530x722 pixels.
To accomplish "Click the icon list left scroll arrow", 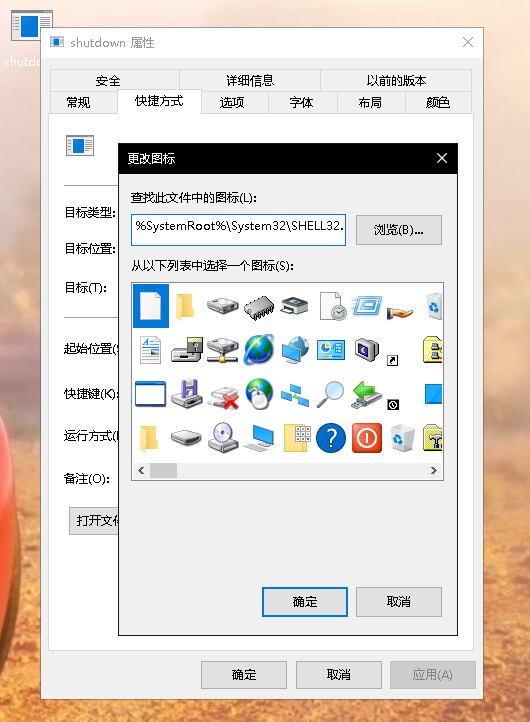I will click(141, 471).
